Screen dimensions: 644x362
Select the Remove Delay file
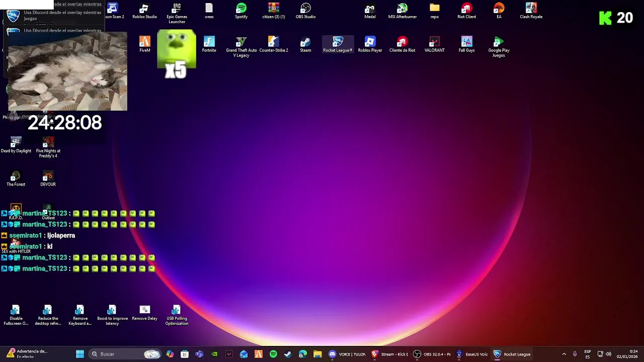point(144,313)
